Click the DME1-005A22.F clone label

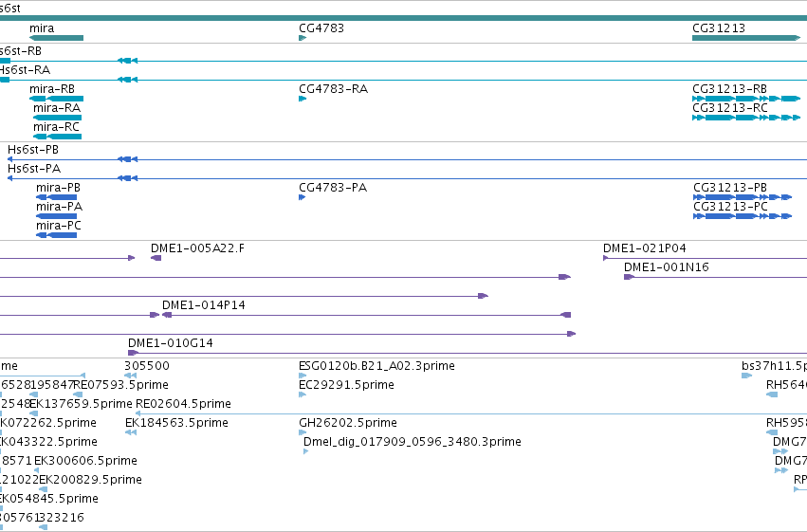[x=197, y=248]
